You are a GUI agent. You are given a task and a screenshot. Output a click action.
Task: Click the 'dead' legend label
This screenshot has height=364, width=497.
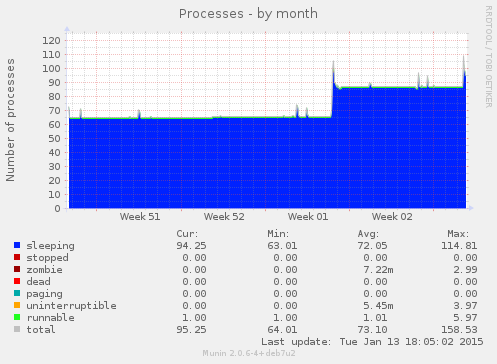point(38,282)
